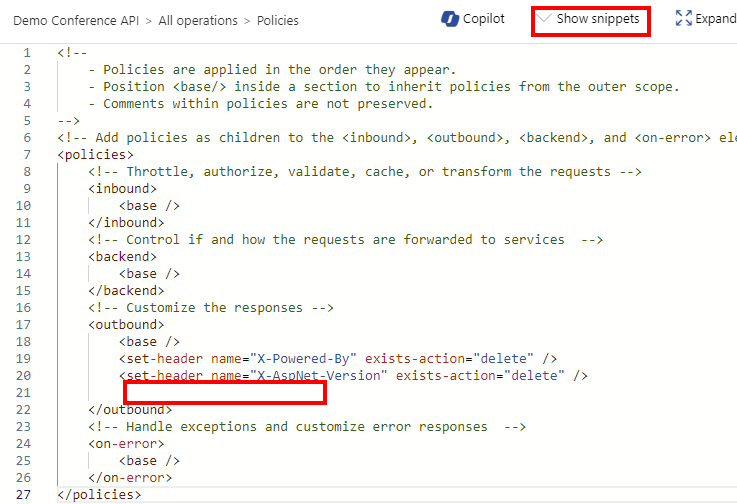Navigate to Demo Conference API breadcrumb
Image resolution: width=737 pixels, height=504 pixels.
tap(76, 21)
